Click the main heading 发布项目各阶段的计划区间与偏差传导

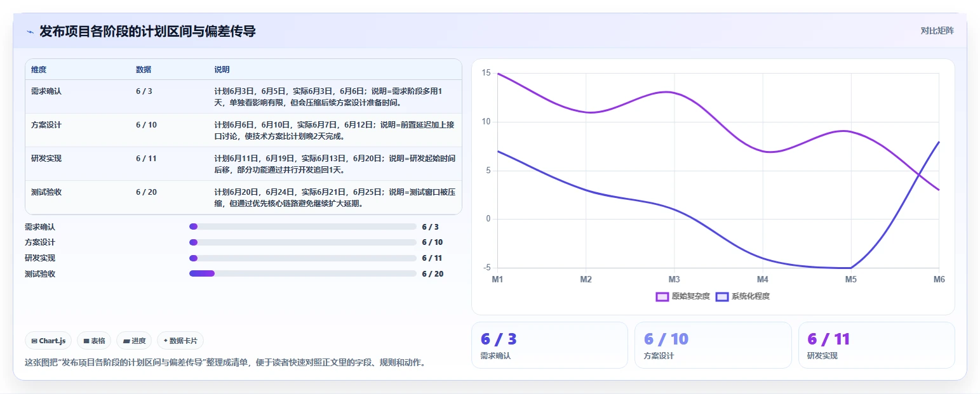147,31
